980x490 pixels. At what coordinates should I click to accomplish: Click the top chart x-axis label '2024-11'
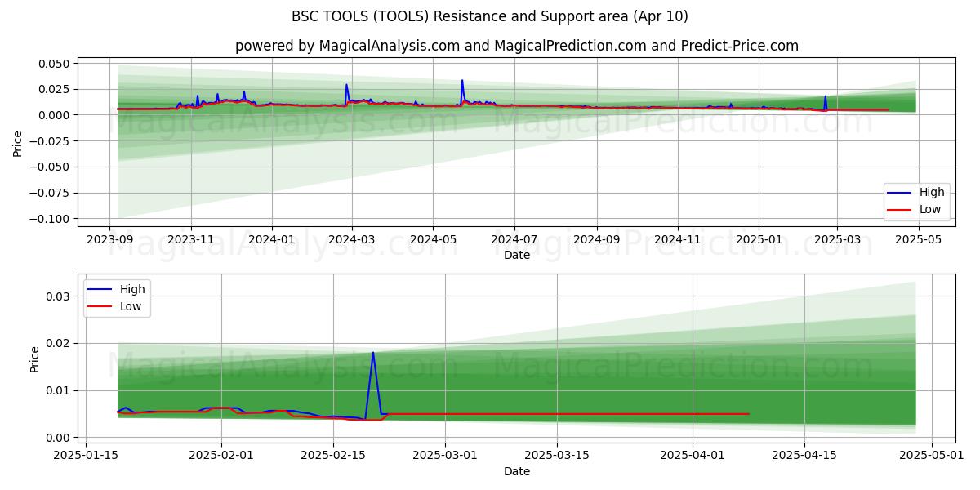tap(678, 239)
